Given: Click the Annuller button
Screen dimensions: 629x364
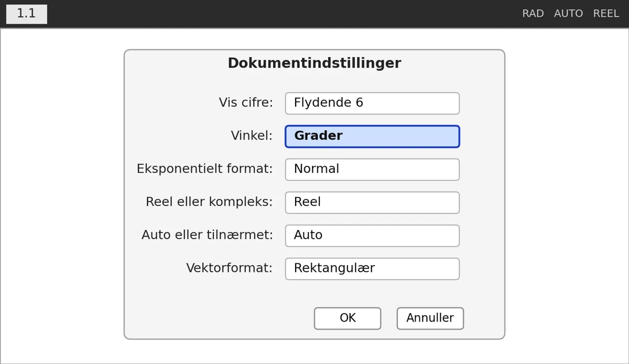Looking at the screenshot, I should click(430, 318).
